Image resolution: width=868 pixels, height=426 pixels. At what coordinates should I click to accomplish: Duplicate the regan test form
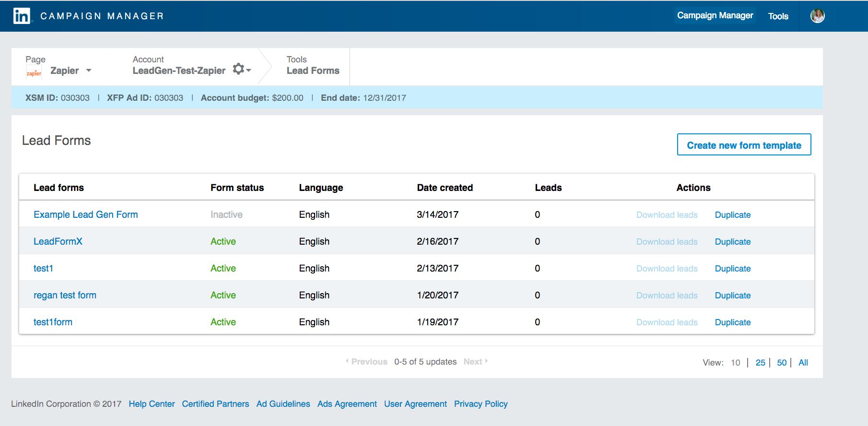[x=732, y=296]
